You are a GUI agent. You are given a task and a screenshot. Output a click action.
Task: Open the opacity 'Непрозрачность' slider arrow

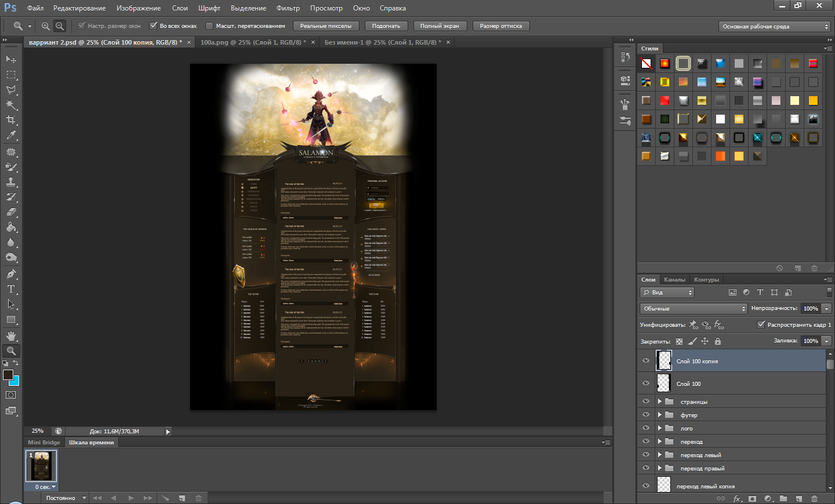pos(827,308)
